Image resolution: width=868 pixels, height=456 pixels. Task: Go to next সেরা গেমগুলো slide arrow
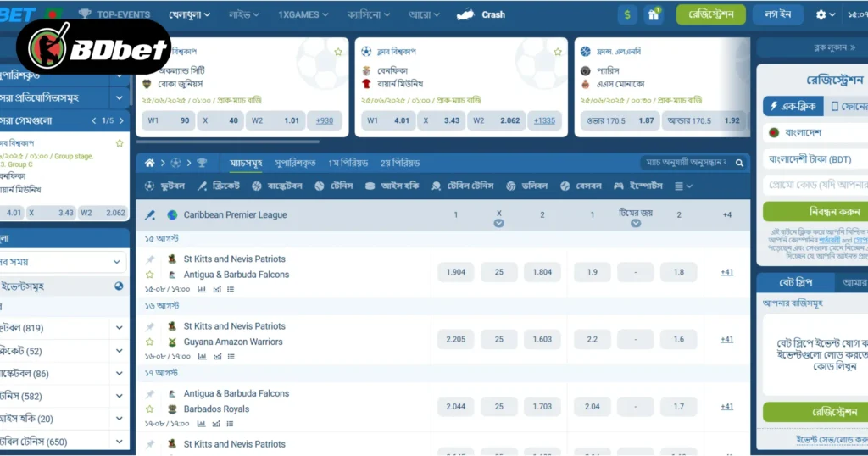pos(121,120)
